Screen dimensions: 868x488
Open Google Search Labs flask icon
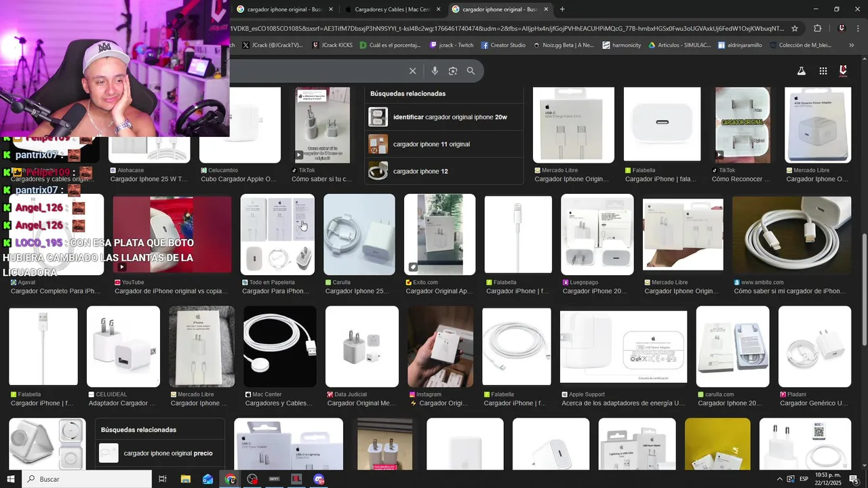(x=801, y=70)
